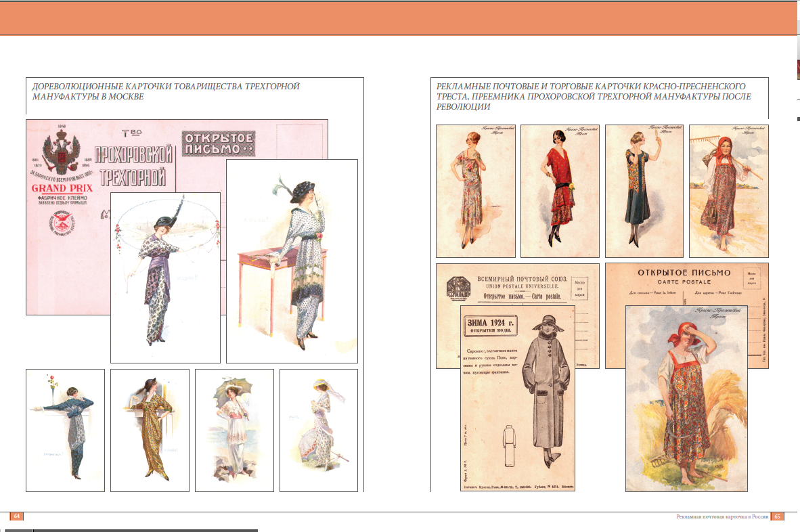800x532 pixels.
Task: Open the card of woman in yellow patterned dress
Action: 150,430
